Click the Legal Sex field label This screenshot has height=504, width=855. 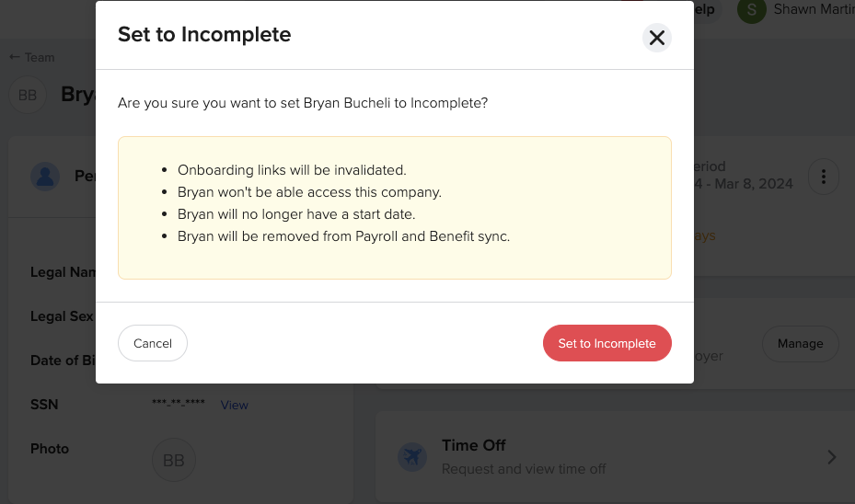tap(62, 316)
